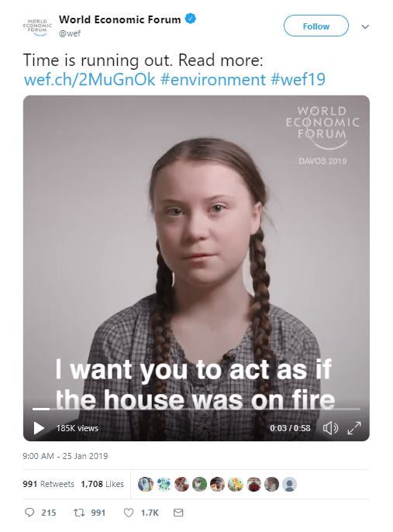The height and width of the screenshot is (532, 393).
Task: Seek along the video progress bar
Action: (196, 409)
